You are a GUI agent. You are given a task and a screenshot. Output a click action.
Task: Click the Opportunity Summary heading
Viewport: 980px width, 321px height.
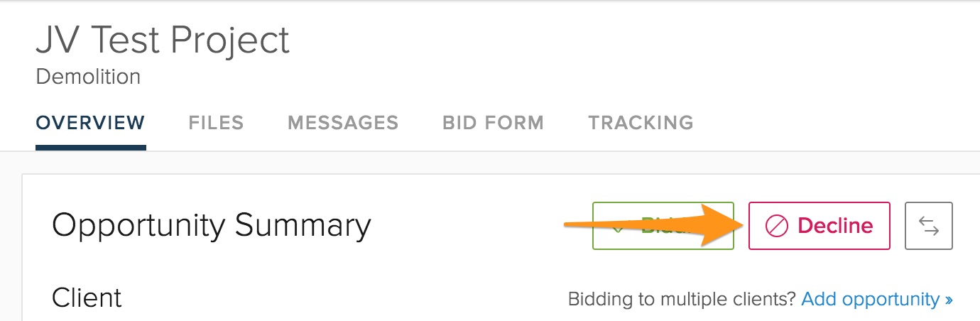[211, 226]
